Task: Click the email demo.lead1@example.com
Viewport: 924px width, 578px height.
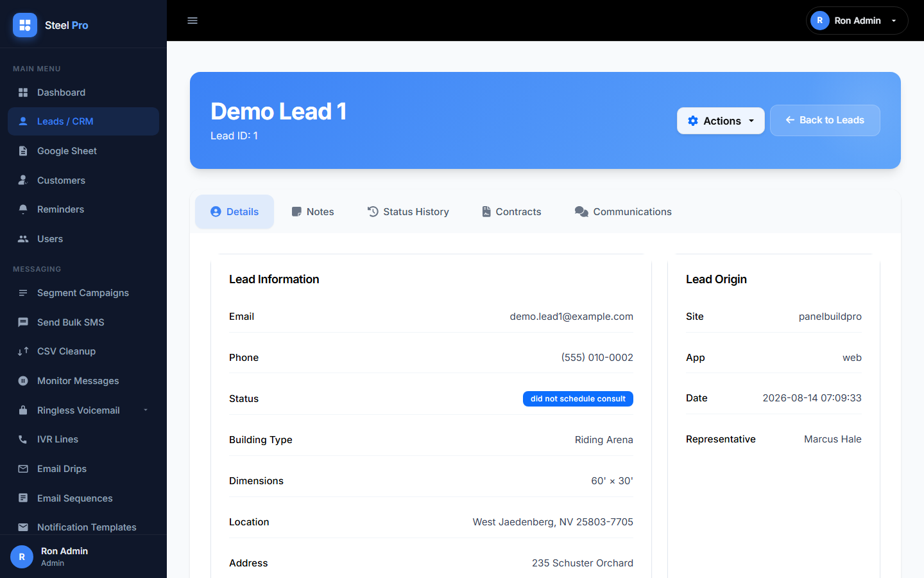Action: [571, 317]
